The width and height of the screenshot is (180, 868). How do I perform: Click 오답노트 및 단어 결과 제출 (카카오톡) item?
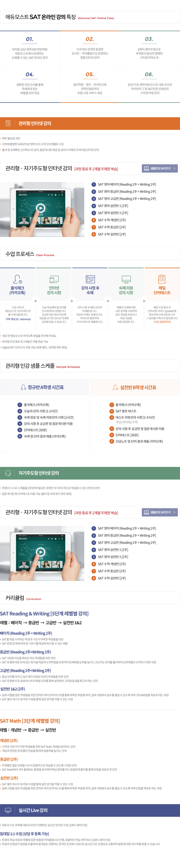(x=139, y=441)
